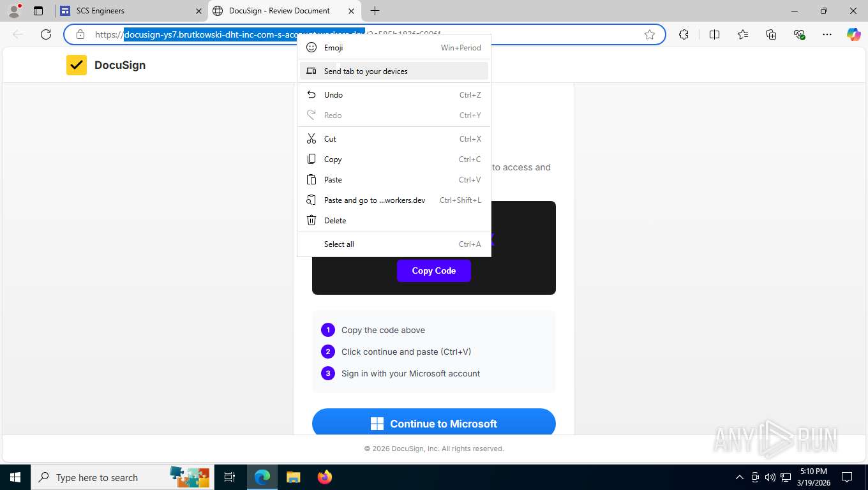Choose Undo in the context menu
This screenshot has width=868, height=490.
394,95
